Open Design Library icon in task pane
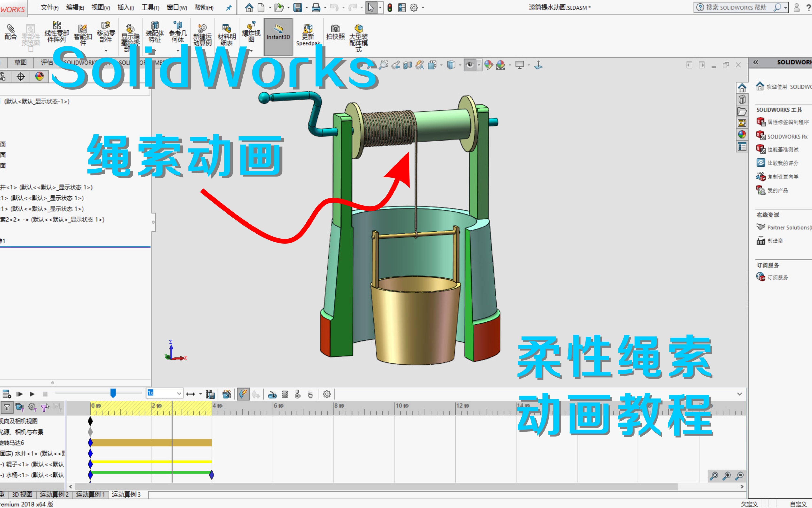812x508 pixels. coord(742,100)
